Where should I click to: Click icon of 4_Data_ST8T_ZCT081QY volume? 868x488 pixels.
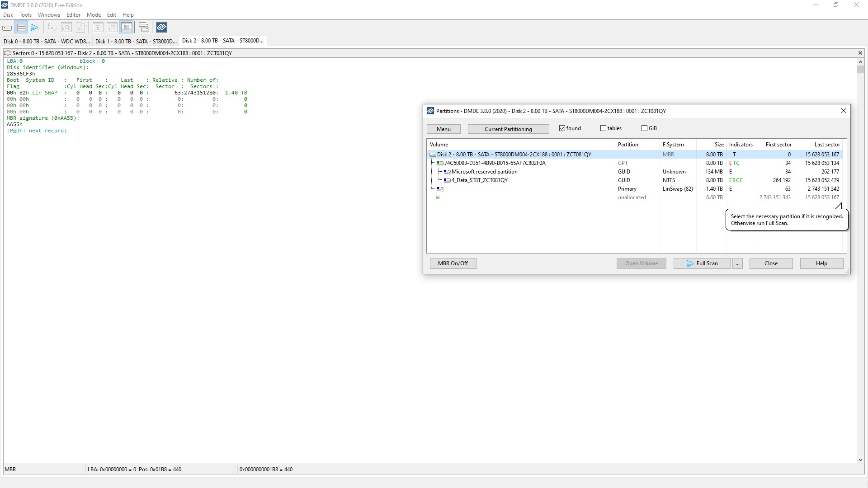click(447, 180)
